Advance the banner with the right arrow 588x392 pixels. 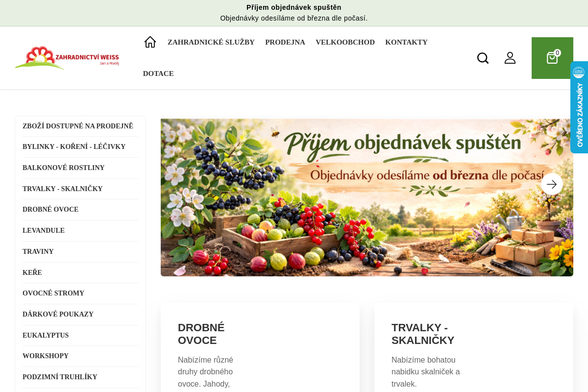point(552,184)
